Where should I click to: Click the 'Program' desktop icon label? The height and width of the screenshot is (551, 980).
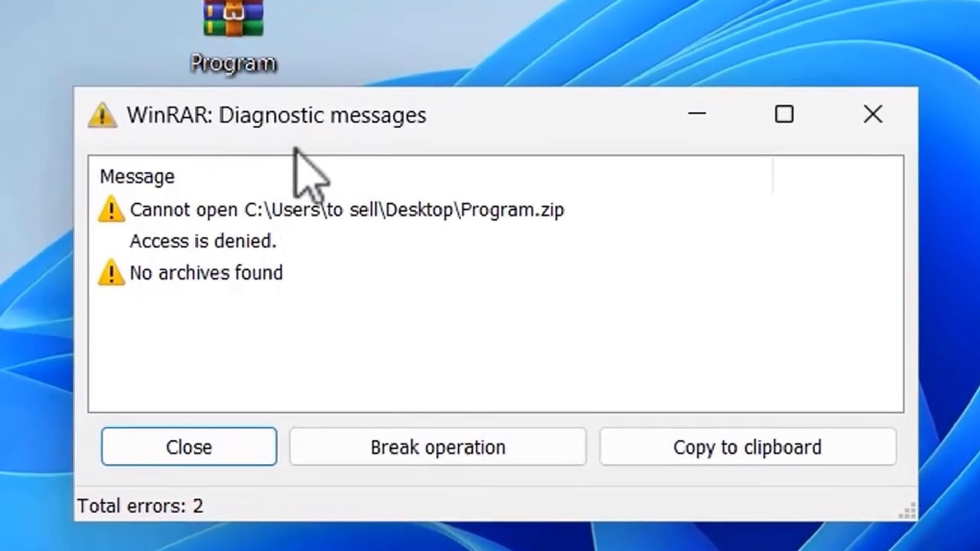(233, 64)
